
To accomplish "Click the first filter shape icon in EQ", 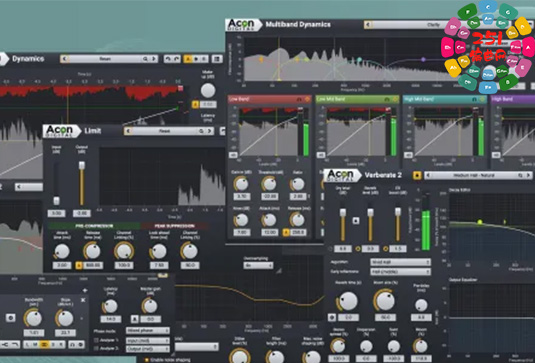I will pos(5,345).
